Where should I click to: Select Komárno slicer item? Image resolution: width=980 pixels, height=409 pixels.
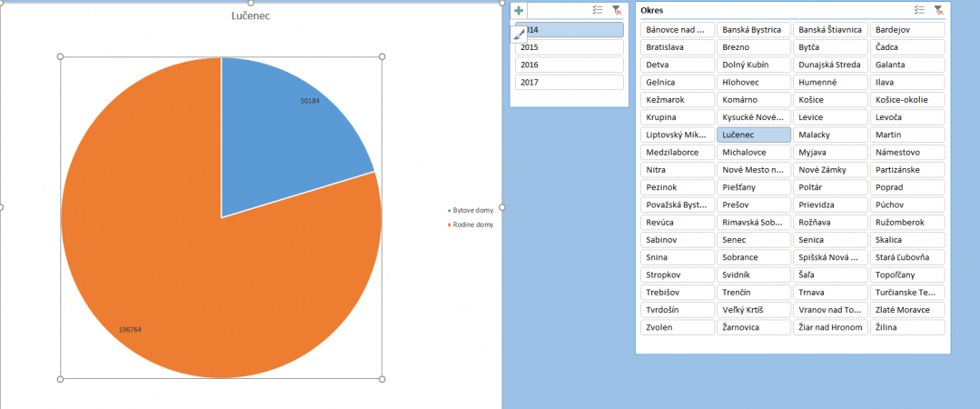pyautogui.click(x=754, y=99)
